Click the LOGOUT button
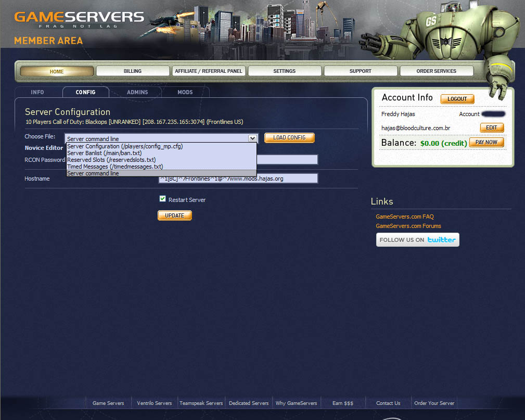525x420 pixels. tap(457, 99)
